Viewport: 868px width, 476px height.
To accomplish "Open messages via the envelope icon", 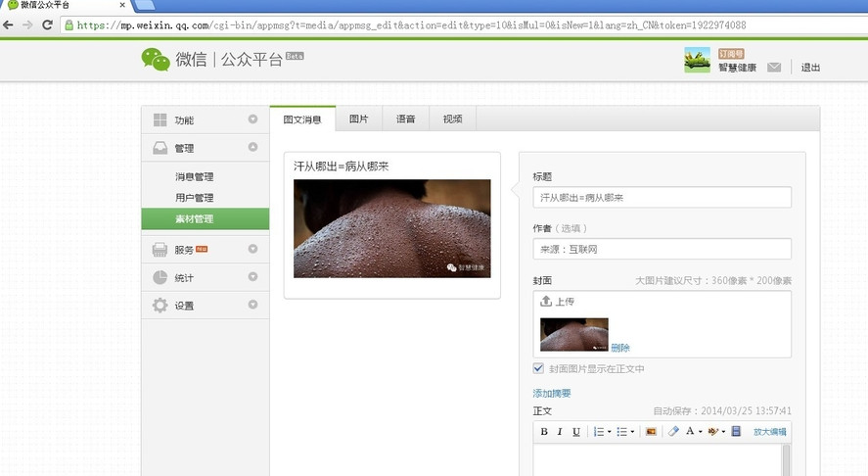I will (x=774, y=67).
